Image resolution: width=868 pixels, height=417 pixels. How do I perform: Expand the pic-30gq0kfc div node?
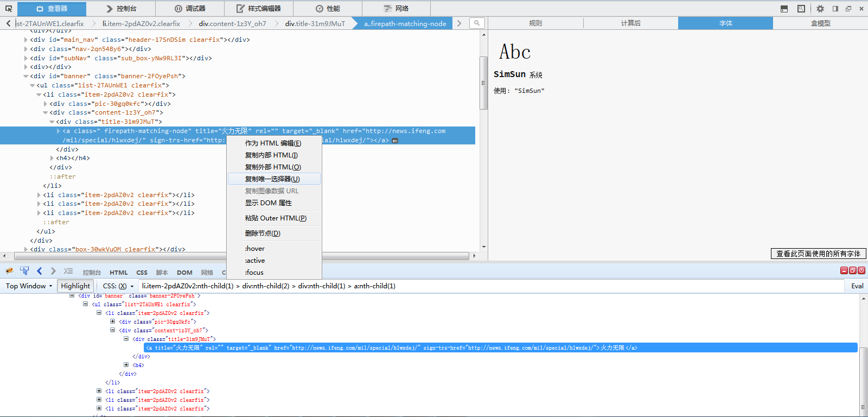(45, 104)
